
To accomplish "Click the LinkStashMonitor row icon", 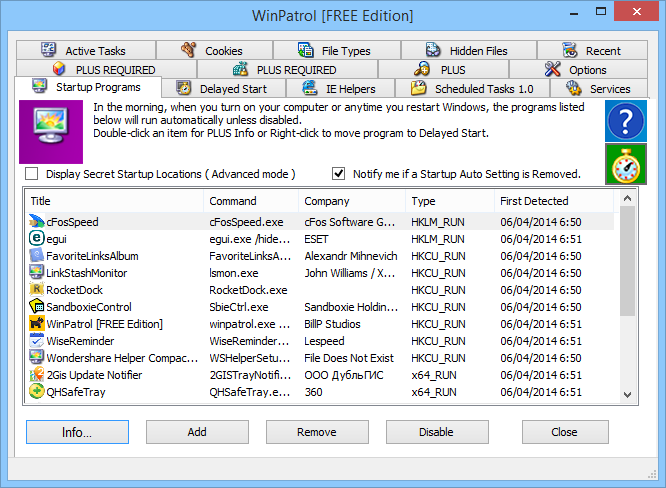I will click(37, 272).
